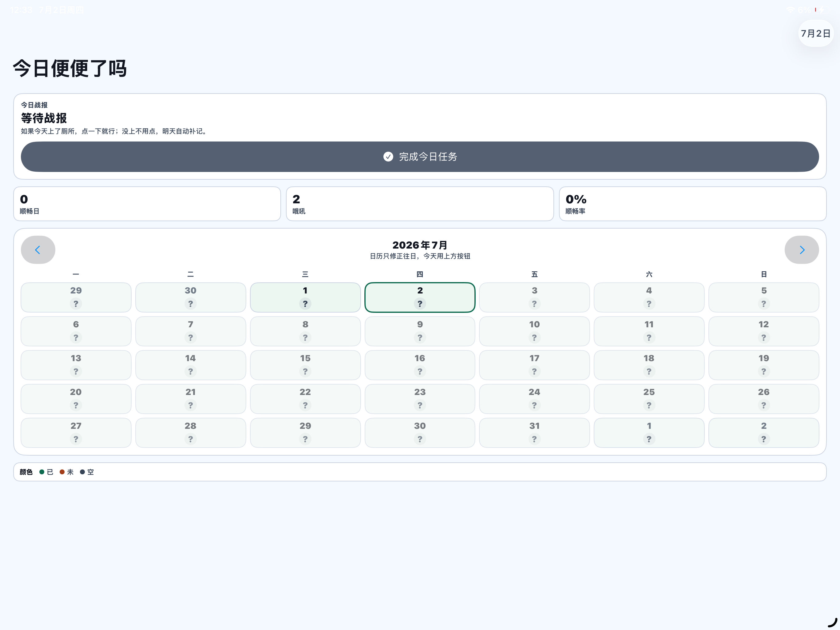Select calendar day 2 highlighted today
This screenshot has height=630, width=840.
point(420,297)
